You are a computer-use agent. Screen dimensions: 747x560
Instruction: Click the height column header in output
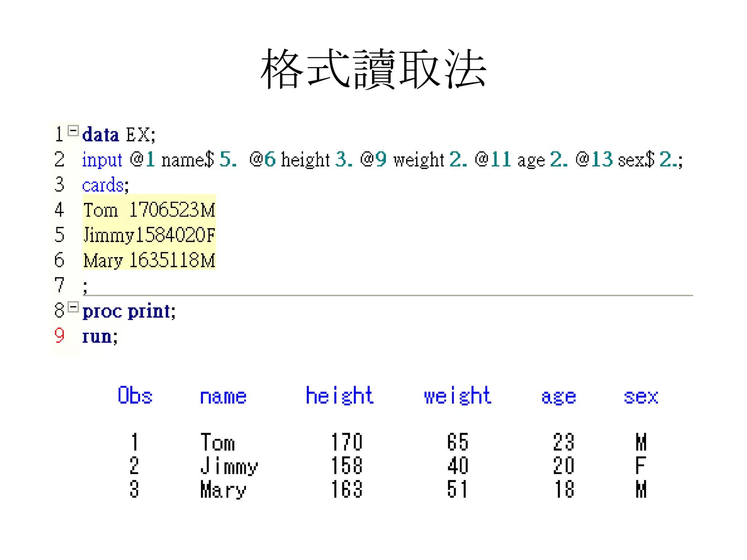(340, 396)
